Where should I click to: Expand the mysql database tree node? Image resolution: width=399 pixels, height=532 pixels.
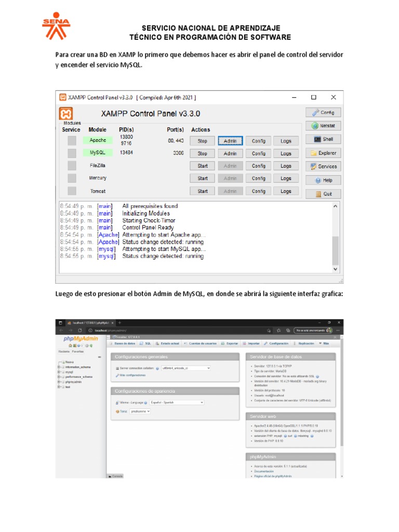(x=59, y=372)
